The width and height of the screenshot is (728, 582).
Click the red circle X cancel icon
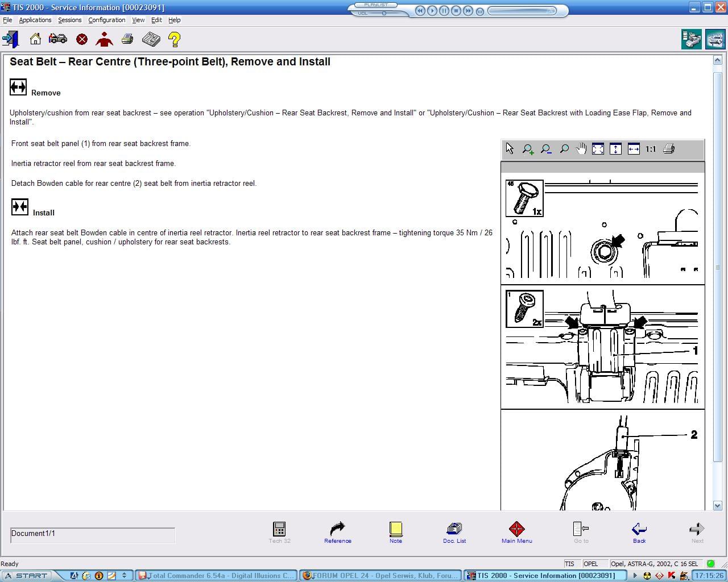click(x=82, y=39)
